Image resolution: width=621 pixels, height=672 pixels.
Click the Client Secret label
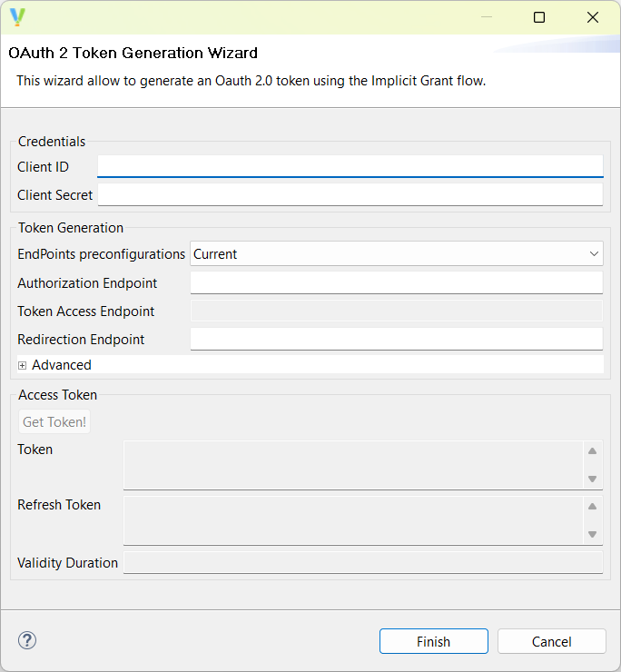pos(54,195)
